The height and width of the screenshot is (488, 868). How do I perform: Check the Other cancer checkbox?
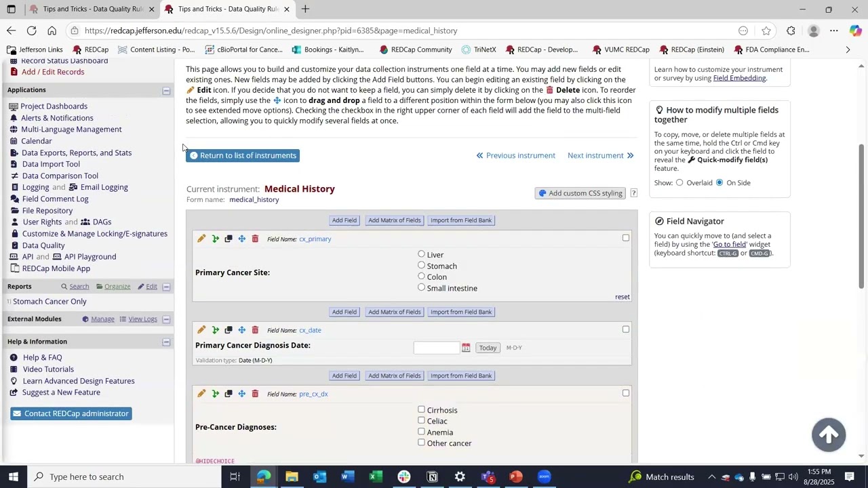pyautogui.click(x=421, y=443)
